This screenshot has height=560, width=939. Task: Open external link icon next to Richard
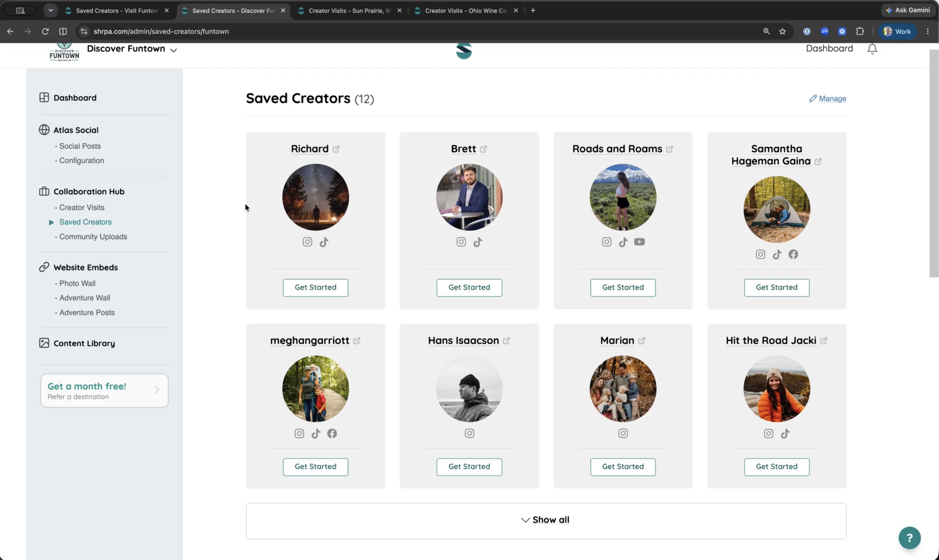[336, 149]
